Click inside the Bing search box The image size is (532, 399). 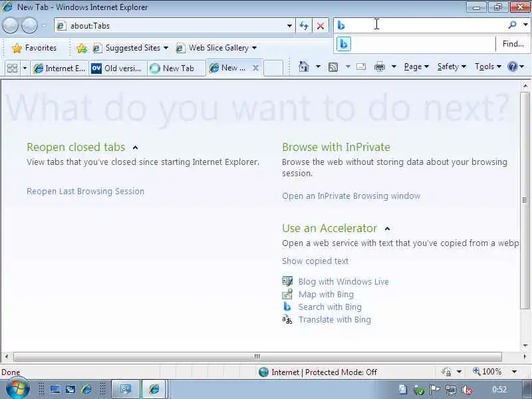coord(426,25)
